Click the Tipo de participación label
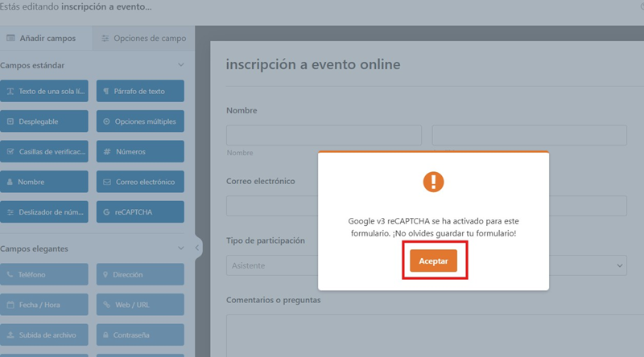The image size is (644, 357). pos(266,240)
